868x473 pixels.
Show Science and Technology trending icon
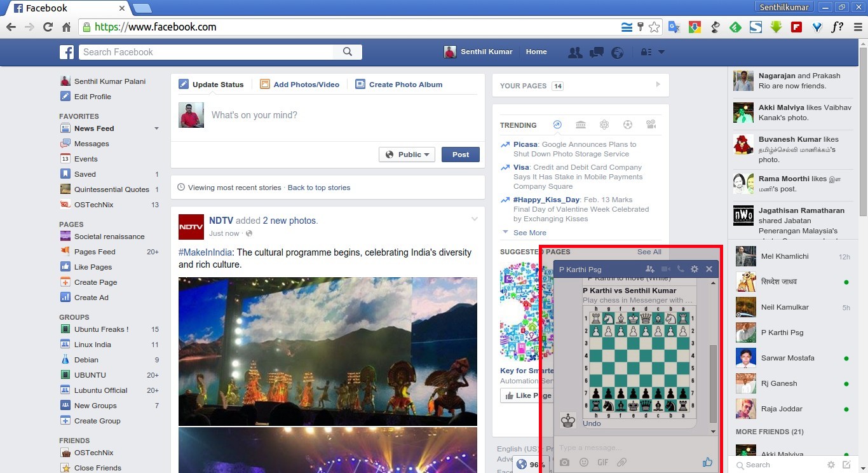tap(604, 125)
